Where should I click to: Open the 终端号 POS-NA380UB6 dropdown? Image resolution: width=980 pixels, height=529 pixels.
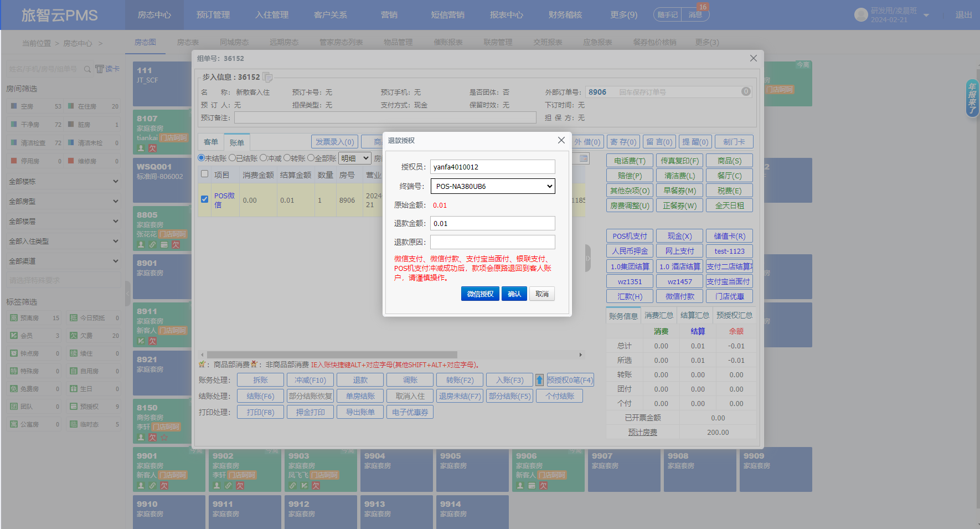[x=493, y=186]
